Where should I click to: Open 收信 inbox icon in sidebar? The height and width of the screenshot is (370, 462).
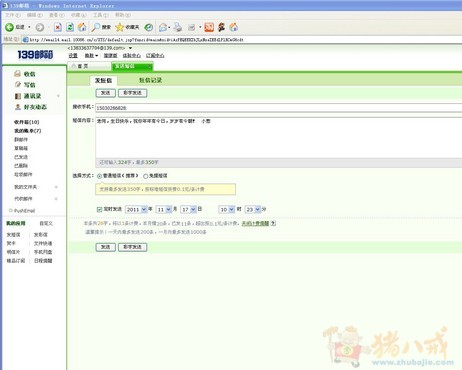[17, 74]
